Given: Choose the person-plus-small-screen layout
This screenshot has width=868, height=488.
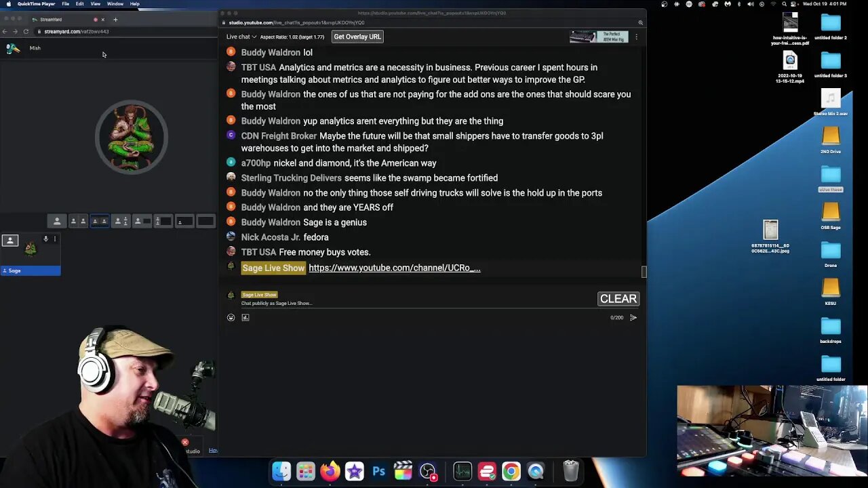Looking at the screenshot, I should pyautogui.click(x=142, y=221).
